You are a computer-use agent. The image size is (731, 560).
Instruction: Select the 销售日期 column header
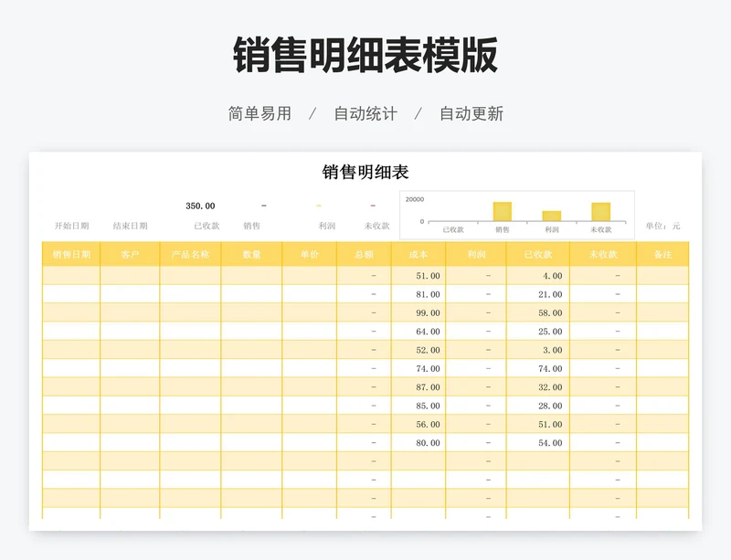71,254
